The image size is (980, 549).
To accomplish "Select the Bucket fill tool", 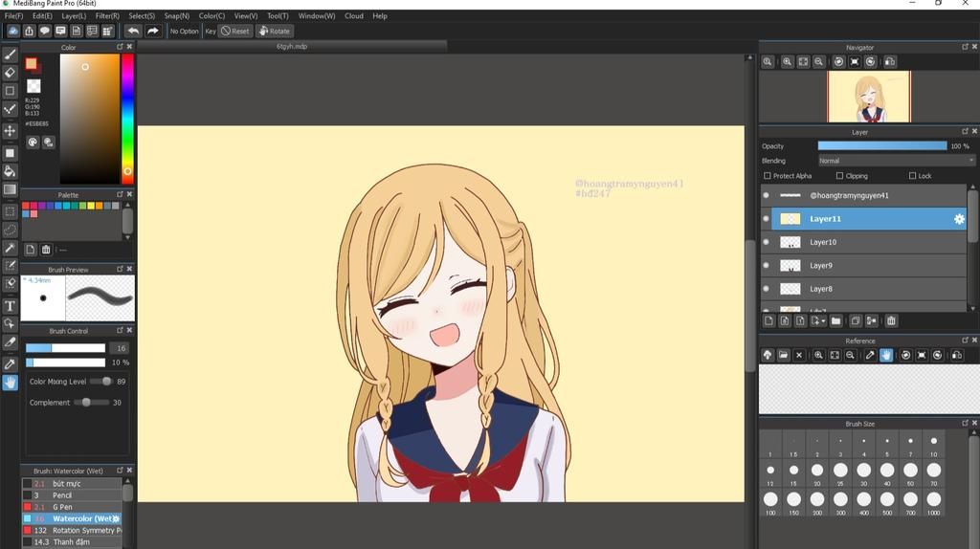I will click(10, 171).
